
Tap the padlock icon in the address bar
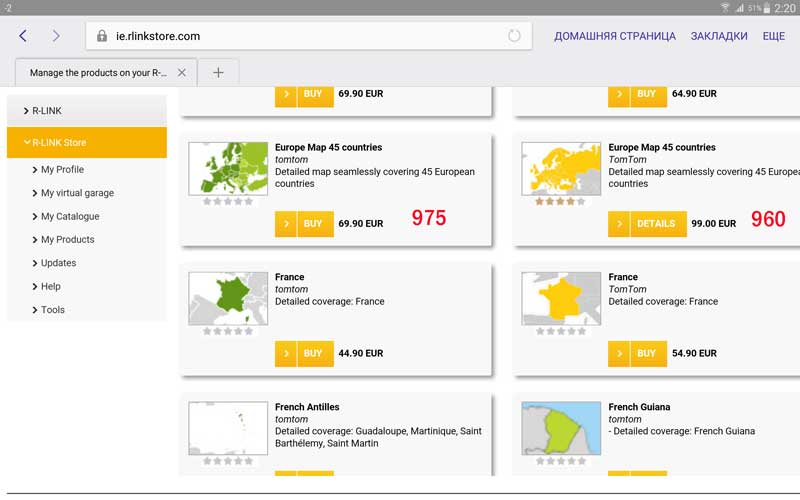click(102, 36)
